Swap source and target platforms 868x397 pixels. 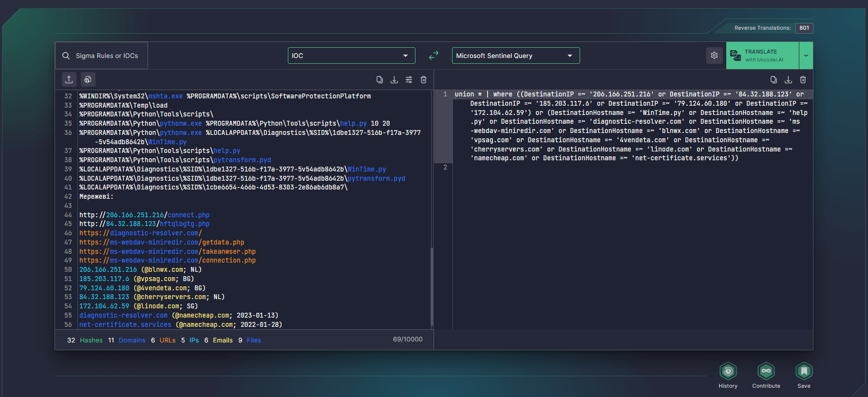[x=434, y=56]
